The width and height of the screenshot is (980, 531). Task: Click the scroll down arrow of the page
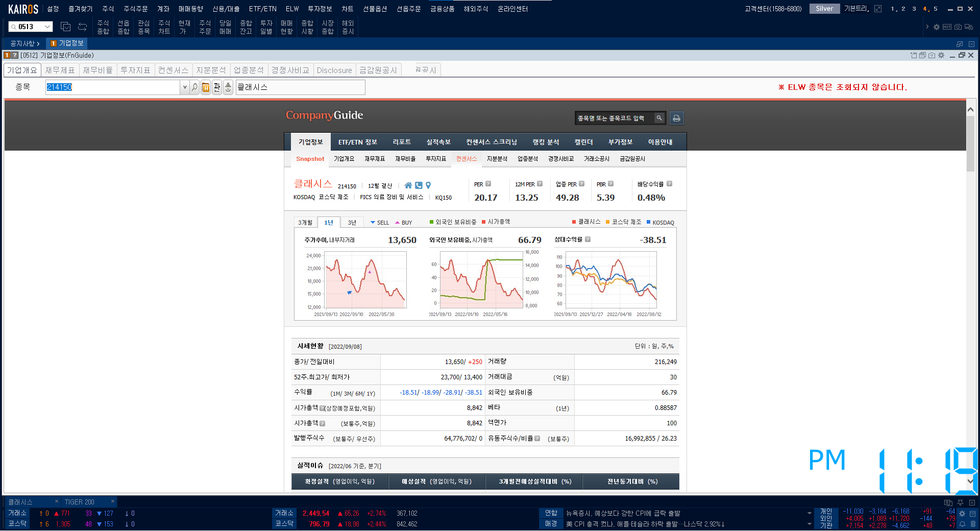(x=971, y=481)
